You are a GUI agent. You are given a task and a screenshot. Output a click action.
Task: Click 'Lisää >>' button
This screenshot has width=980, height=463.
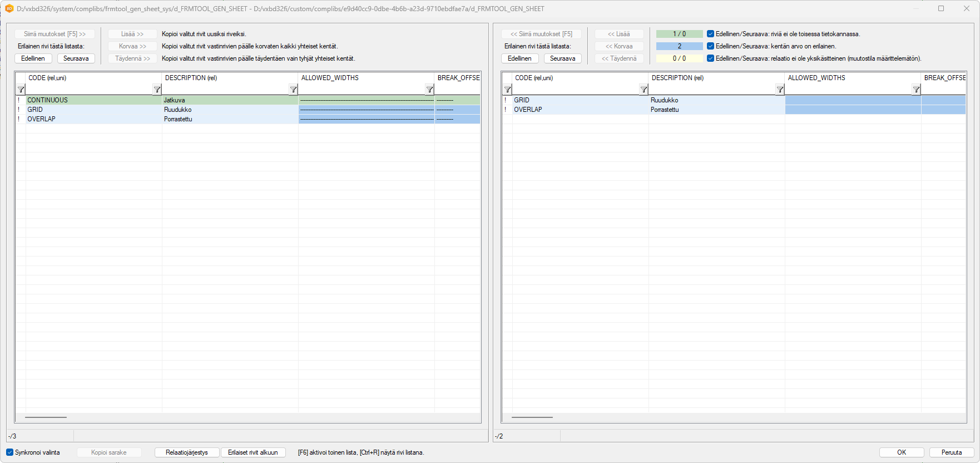(132, 34)
